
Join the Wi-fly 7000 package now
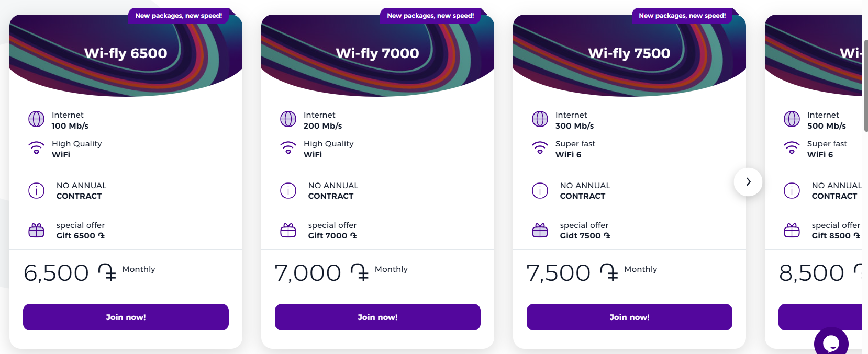377,317
